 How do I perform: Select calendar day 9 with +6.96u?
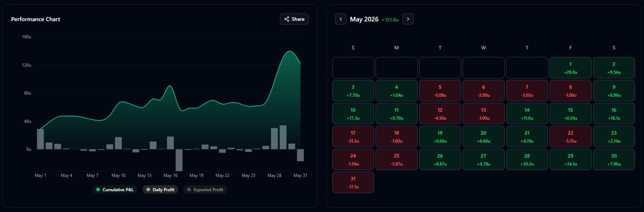tap(614, 91)
